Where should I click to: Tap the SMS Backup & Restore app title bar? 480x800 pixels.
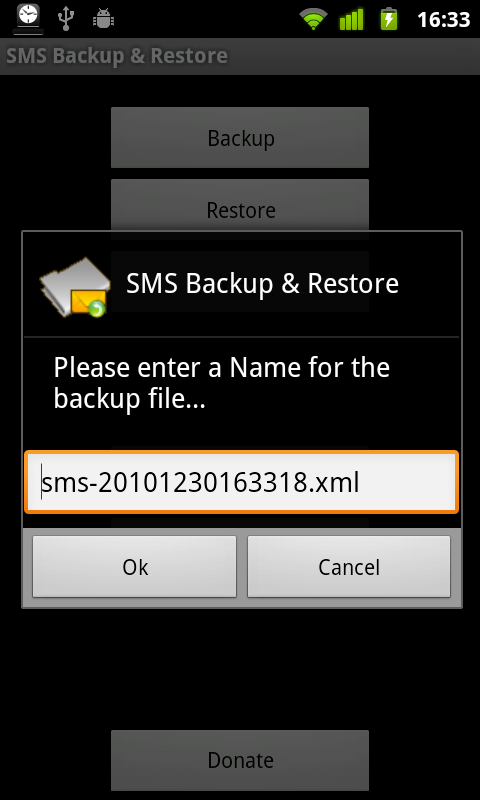[x=240, y=56]
